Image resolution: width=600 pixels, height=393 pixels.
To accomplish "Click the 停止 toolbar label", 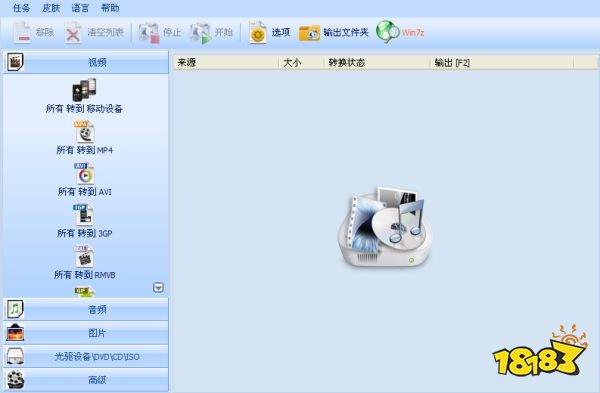I will [x=172, y=32].
